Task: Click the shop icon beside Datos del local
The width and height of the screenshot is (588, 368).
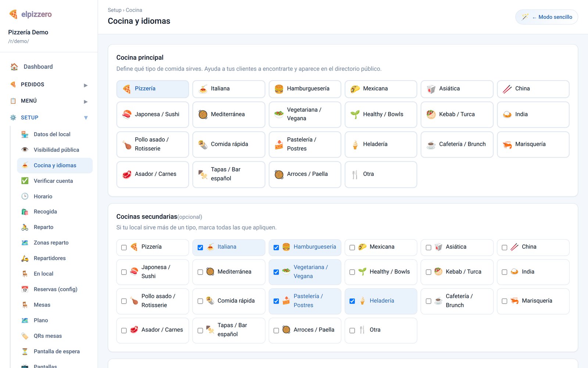Action: click(25, 134)
